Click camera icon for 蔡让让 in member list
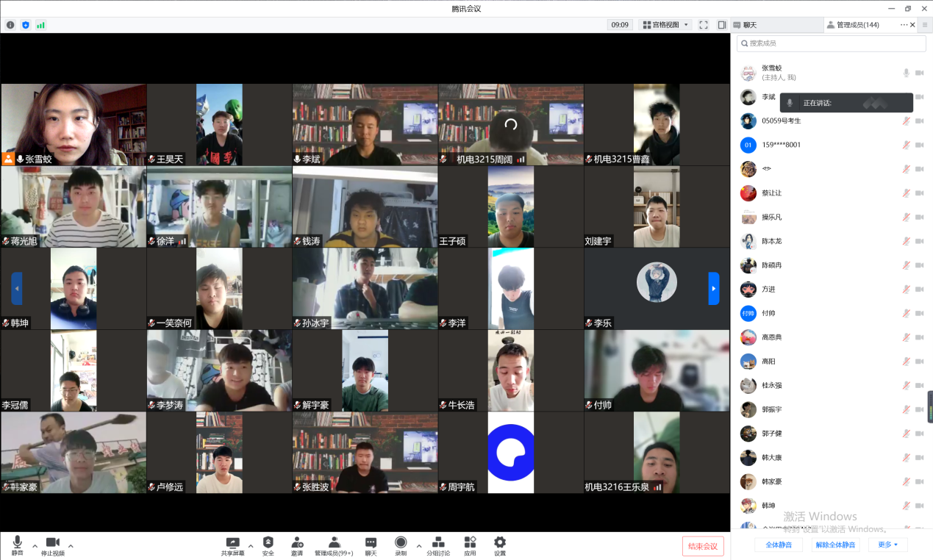Screen dimensions: 933x560 click(919, 193)
